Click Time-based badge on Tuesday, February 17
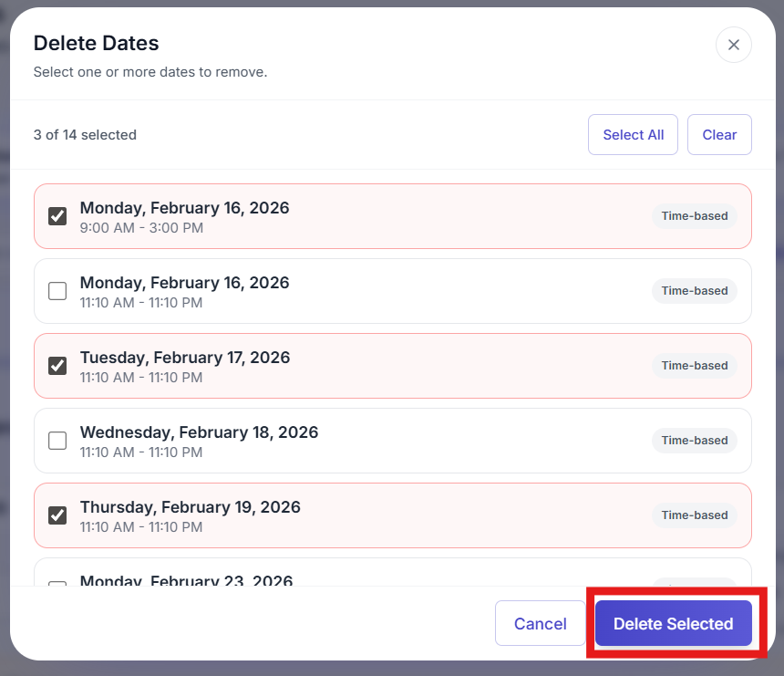This screenshot has height=676, width=784. (694, 366)
